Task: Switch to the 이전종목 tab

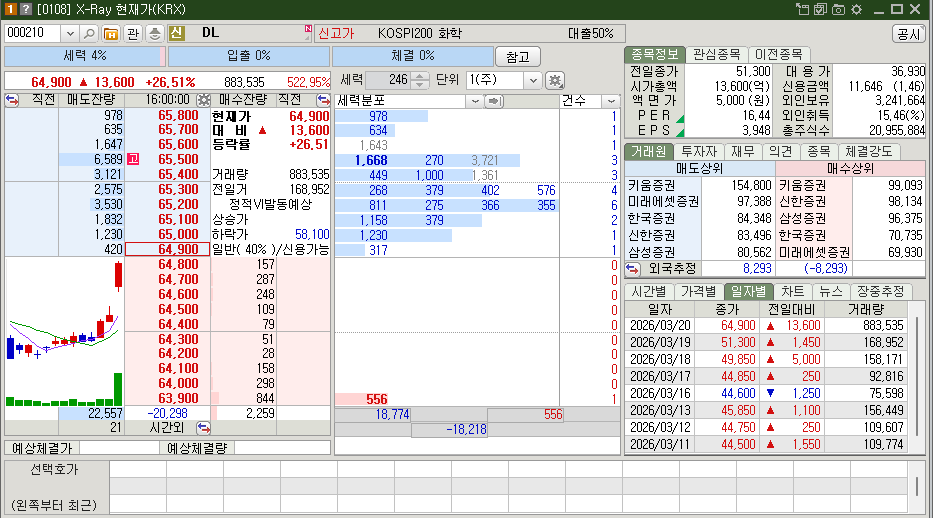Action: [778, 55]
